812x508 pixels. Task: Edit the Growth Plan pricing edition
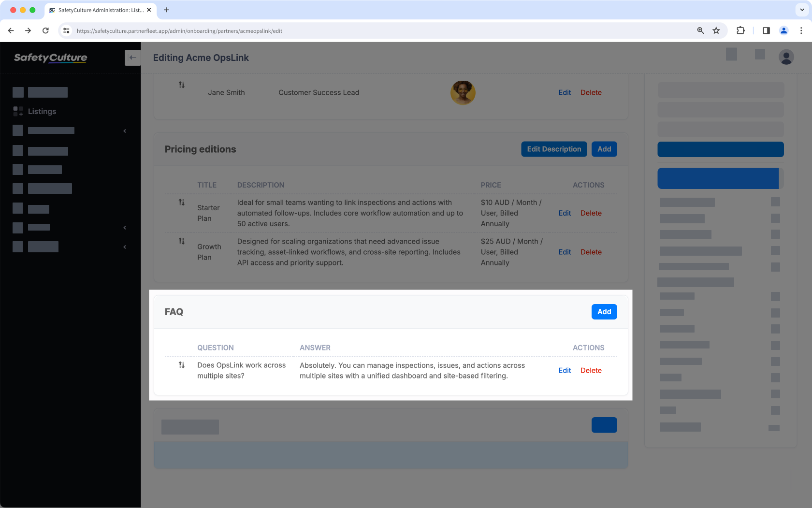(565, 252)
